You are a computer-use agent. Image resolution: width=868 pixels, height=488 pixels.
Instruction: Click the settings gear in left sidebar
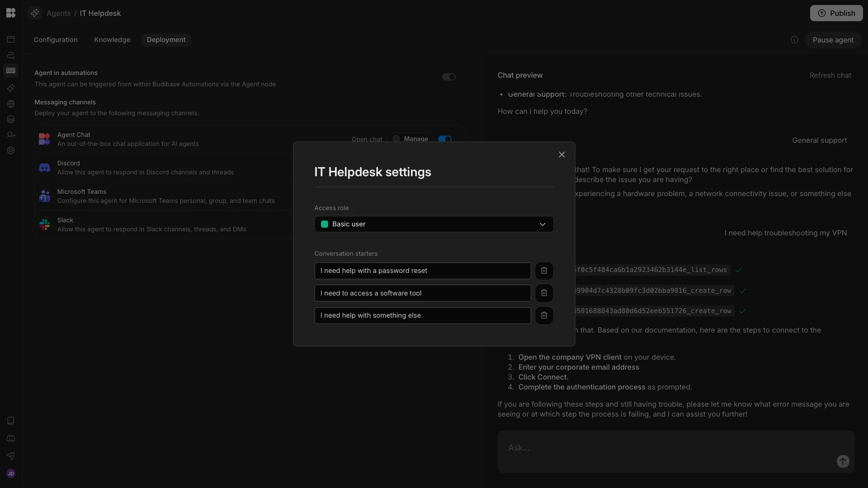pos(11,150)
